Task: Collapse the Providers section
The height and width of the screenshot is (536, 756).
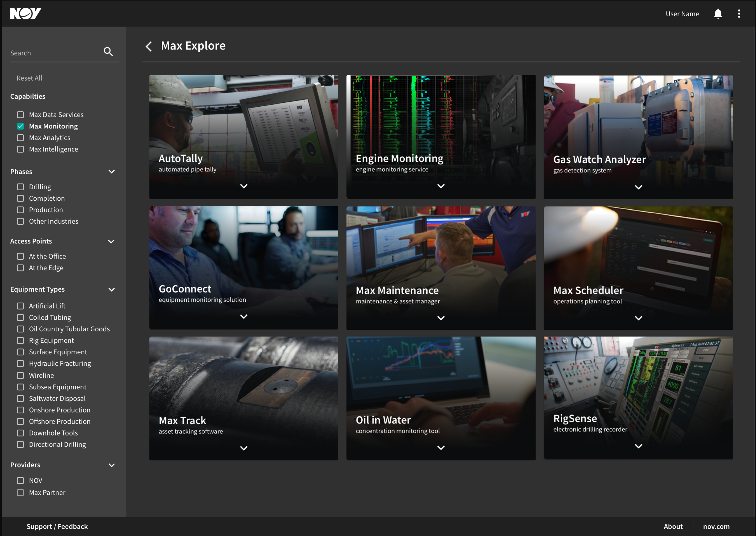Action: (112, 465)
